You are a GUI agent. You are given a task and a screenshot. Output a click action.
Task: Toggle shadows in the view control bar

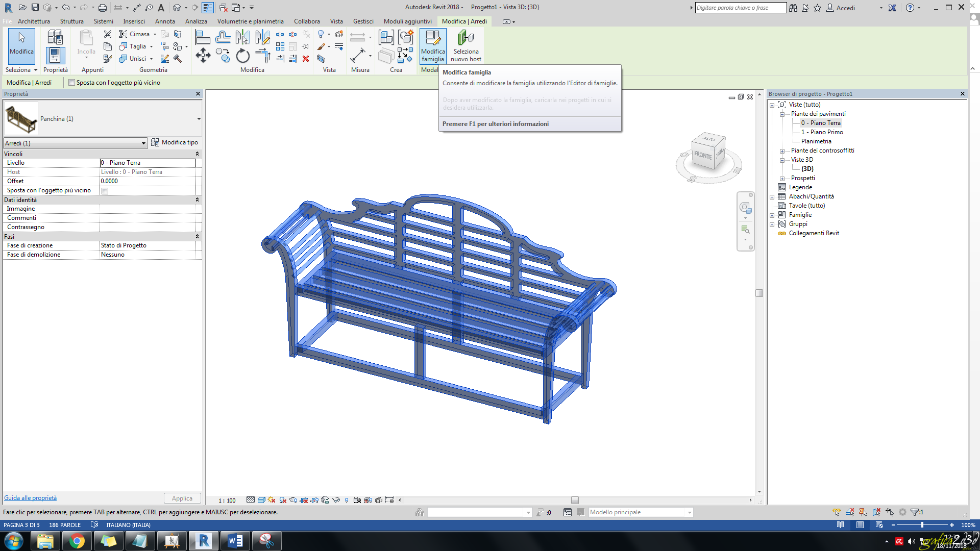(271, 500)
